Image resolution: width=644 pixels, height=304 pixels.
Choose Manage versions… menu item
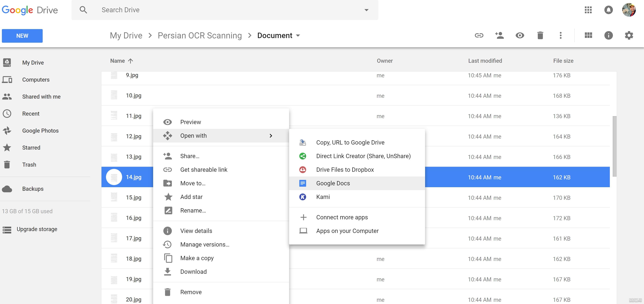tap(221, 244)
